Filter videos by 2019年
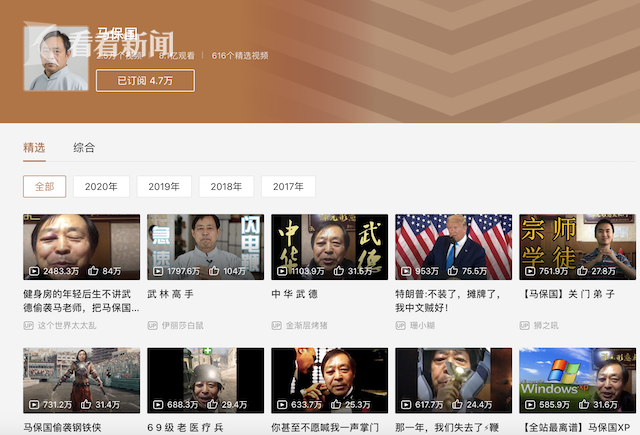640x435 pixels. (164, 186)
